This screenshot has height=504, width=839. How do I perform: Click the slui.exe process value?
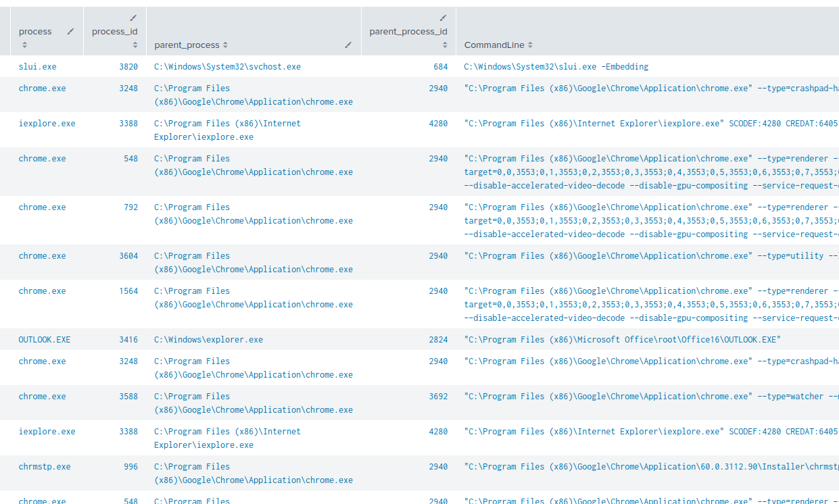pyautogui.click(x=37, y=67)
